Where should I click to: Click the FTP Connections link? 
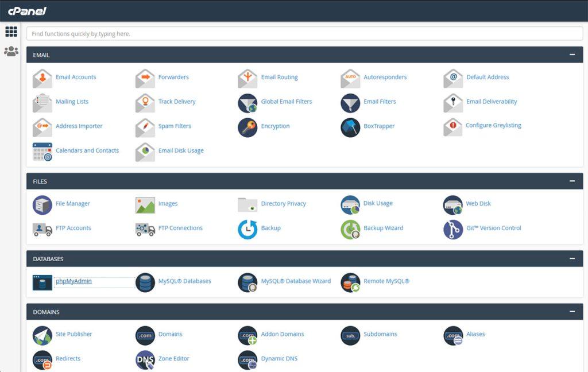[x=180, y=228]
